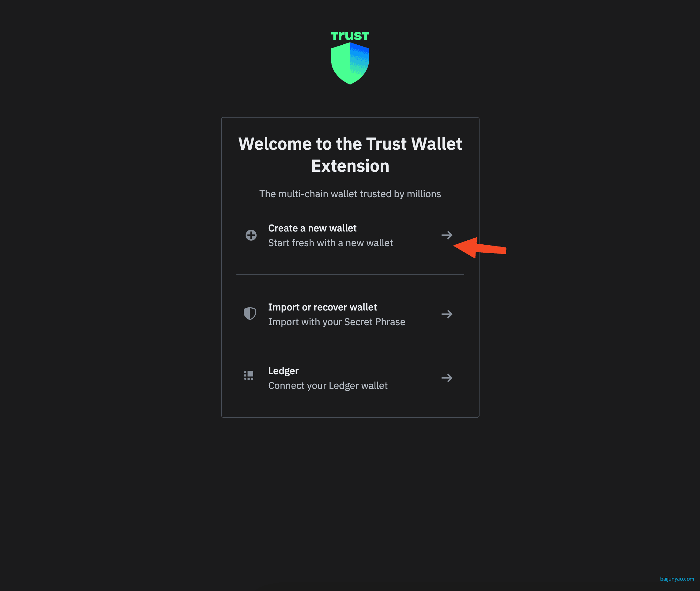This screenshot has height=591, width=700.
Task: Click the arrow next to Import or recover wallet
Action: pyautogui.click(x=447, y=314)
